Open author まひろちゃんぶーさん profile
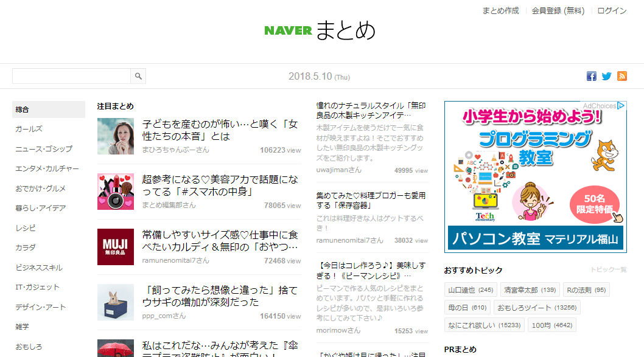The image size is (644, 357). coord(176,150)
